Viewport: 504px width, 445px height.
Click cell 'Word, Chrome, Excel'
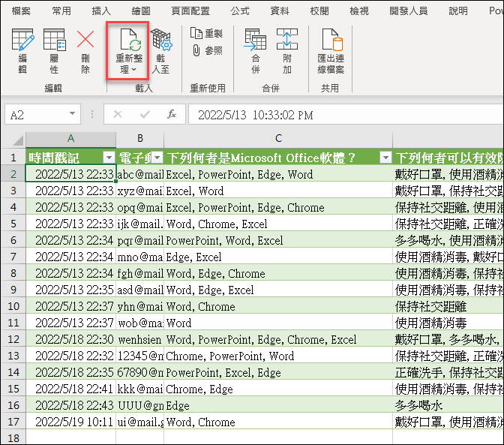pyautogui.click(x=278, y=224)
